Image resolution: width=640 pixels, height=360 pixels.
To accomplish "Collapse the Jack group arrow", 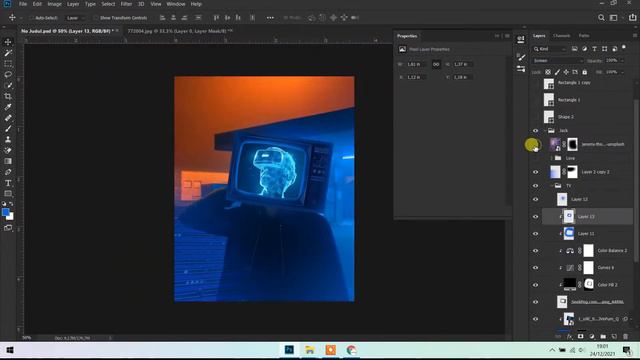I will (x=545, y=131).
